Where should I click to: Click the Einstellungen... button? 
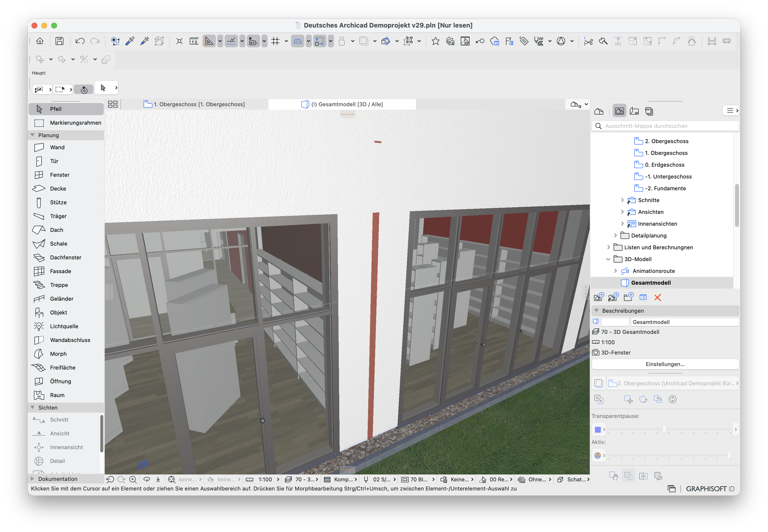pos(665,364)
